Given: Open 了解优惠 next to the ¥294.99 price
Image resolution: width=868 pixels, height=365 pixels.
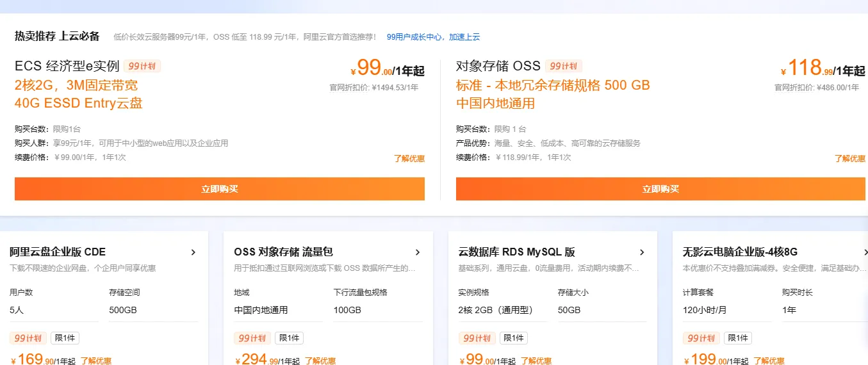Looking at the screenshot, I should tap(320, 361).
